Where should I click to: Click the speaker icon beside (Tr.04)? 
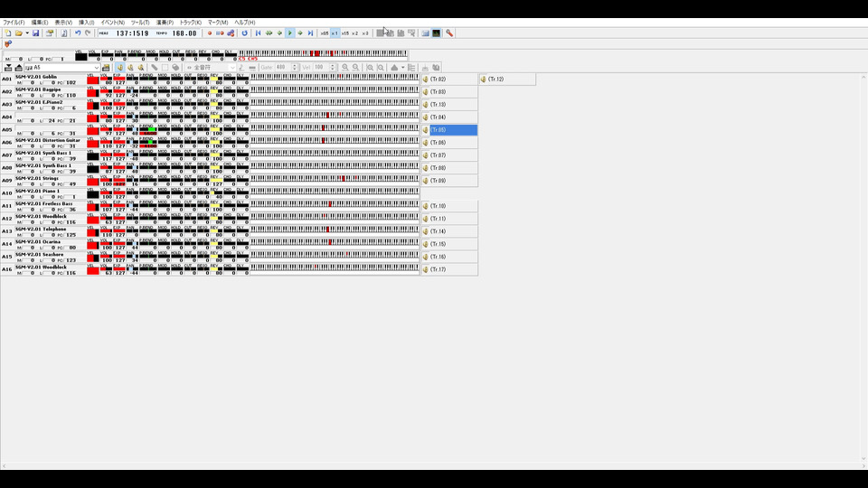(425, 117)
